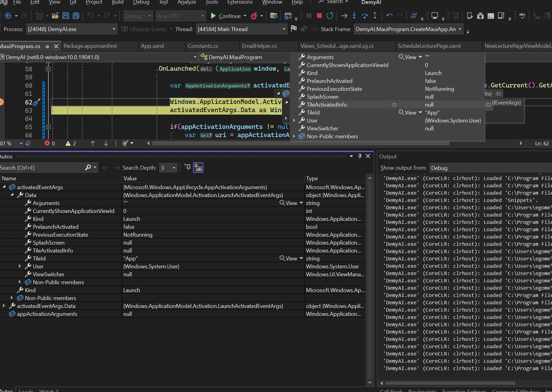Open the Build menu
Screen dimensions: 552x392
pyautogui.click(x=118, y=2)
